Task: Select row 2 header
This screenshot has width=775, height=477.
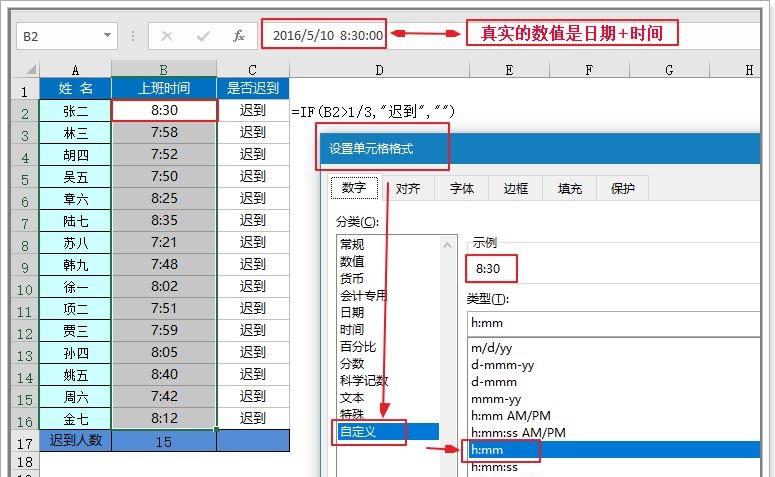Action: click(25, 113)
